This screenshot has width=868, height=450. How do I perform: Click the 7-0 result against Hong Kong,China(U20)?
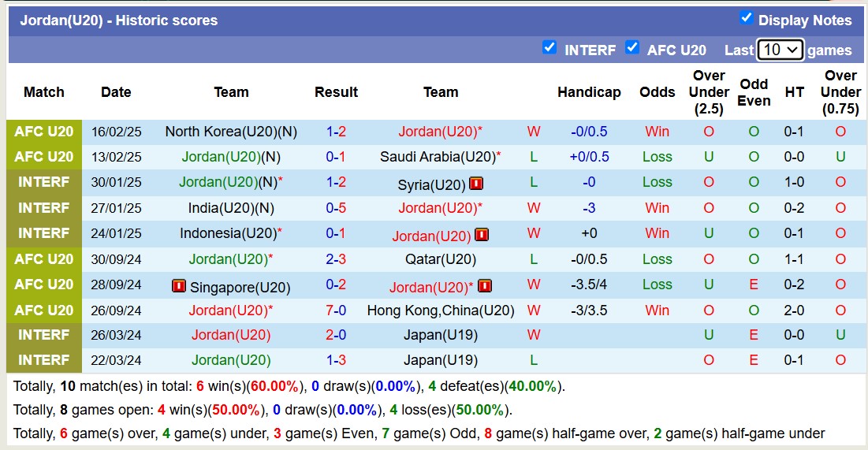[336, 311]
